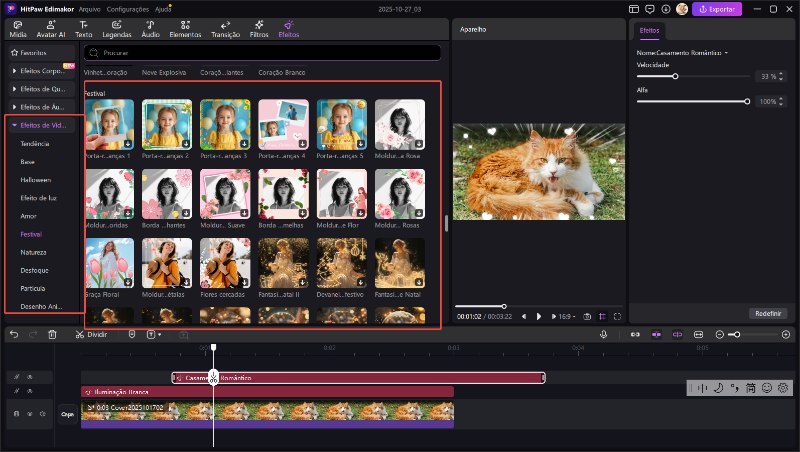Image resolution: width=800 pixels, height=452 pixels.
Task: Open the Legendas panel
Action: 117,29
